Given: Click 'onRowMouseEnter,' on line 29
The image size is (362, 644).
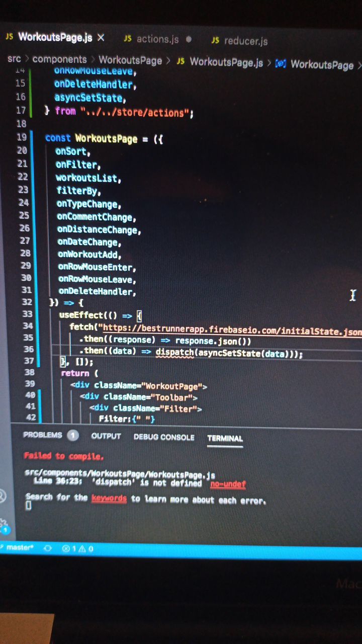Looking at the screenshot, I should click(98, 267).
